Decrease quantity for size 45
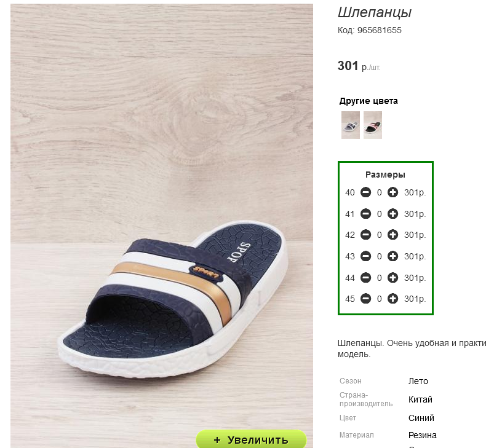This screenshot has height=448, width=486. tap(366, 299)
